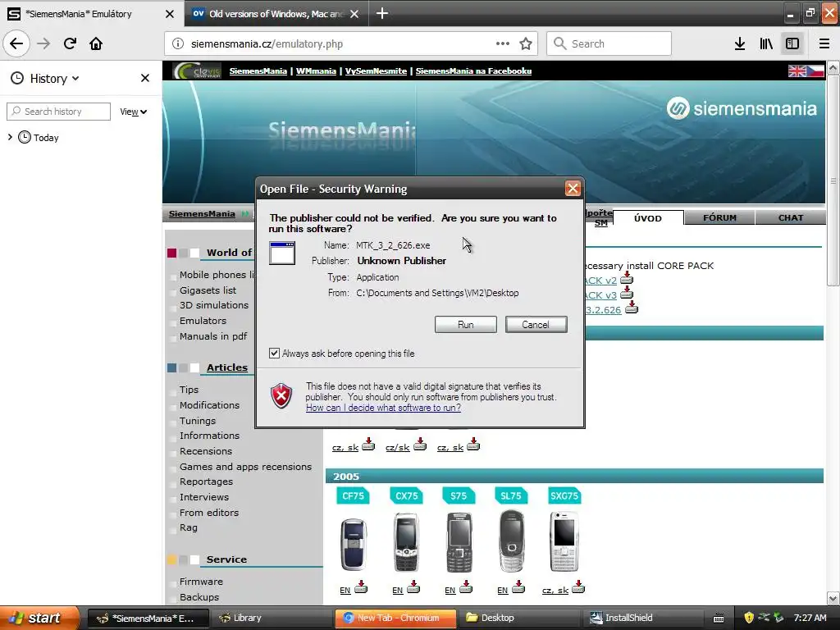Click the SXG75 phone thumbnail

tap(564, 541)
